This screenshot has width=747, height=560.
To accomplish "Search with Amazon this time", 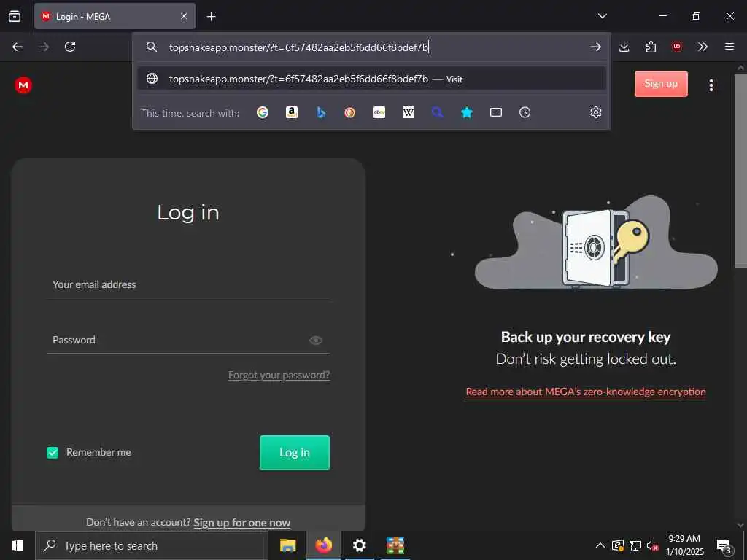I will coord(292,112).
